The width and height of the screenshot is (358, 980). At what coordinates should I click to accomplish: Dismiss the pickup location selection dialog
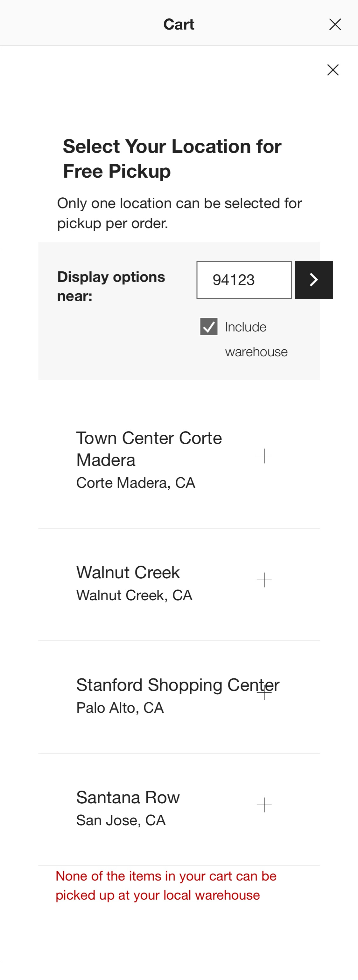[x=333, y=70]
